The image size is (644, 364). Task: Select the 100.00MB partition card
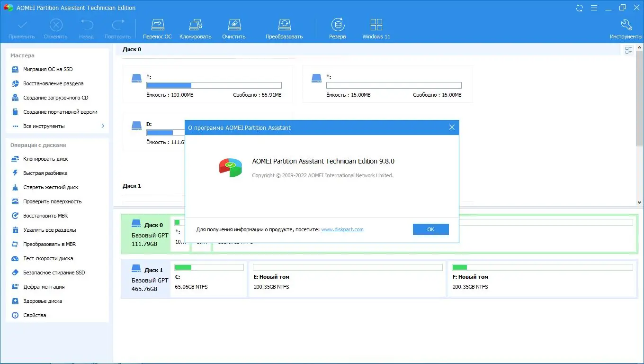pyautogui.click(x=208, y=84)
